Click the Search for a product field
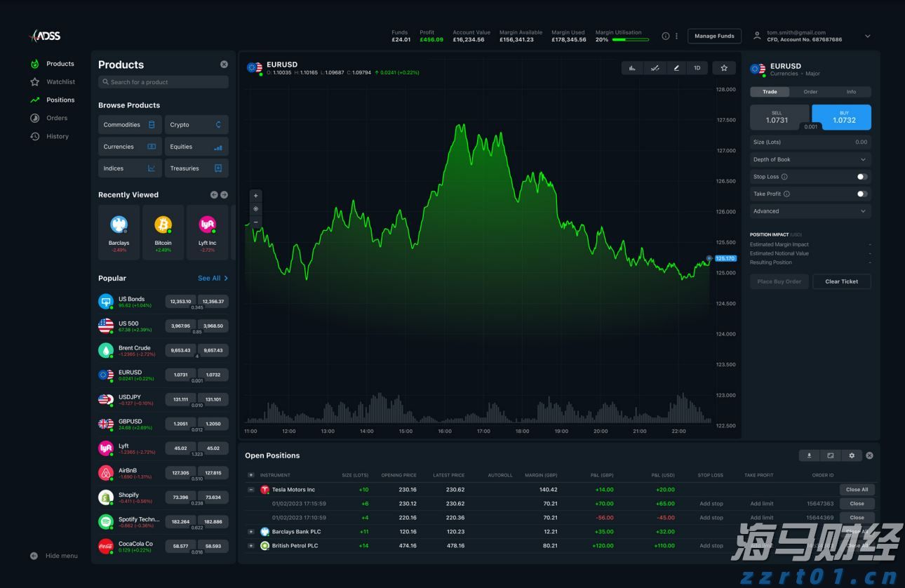The width and height of the screenshot is (905, 588). coord(163,82)
